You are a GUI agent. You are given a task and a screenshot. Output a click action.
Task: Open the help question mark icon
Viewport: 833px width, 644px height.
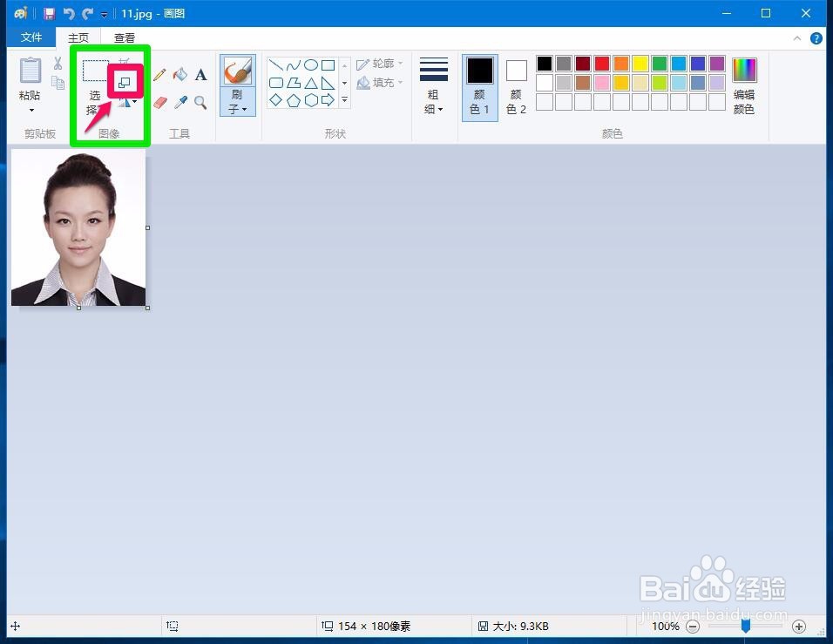click(x=816, y=38)
